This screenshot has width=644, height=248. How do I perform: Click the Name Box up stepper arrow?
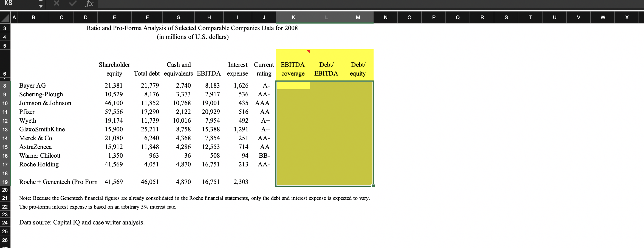(40, 2)
